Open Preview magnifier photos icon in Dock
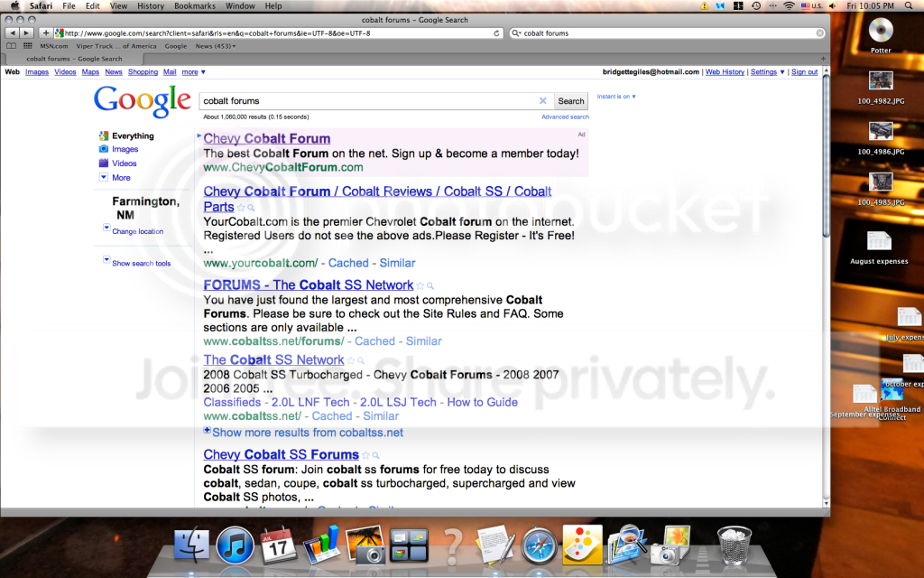The image size is (924, 578). tap(626, 544)
